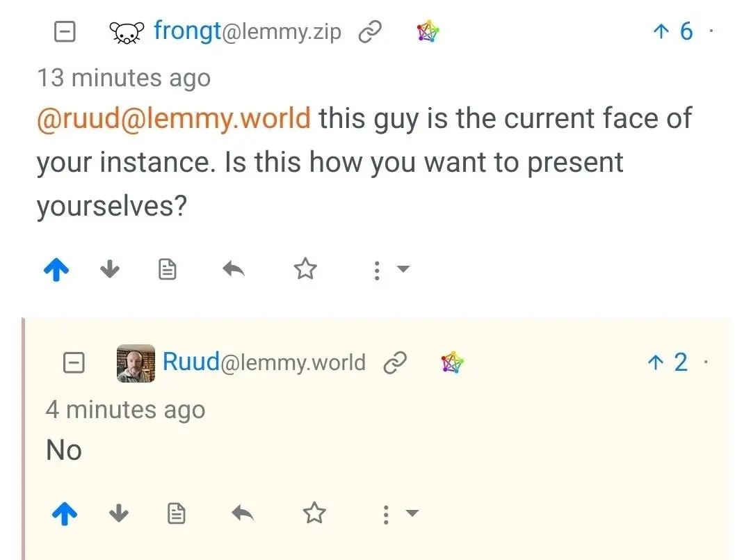Save frongt's comment with star
This screenshot has height=560, width=751.
[305, 270]
